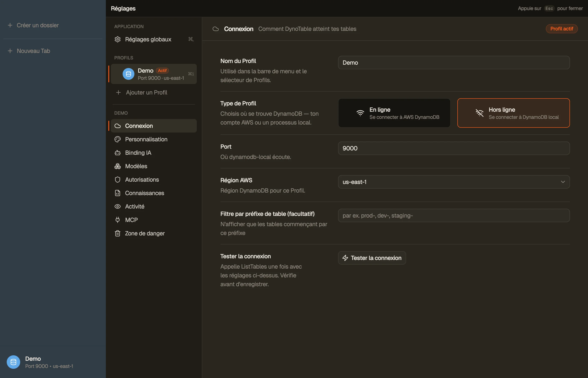This screenshot has height=378, width=588.
Task: Click the Port input field showing 9000
Action: click(x=454, y=148)
